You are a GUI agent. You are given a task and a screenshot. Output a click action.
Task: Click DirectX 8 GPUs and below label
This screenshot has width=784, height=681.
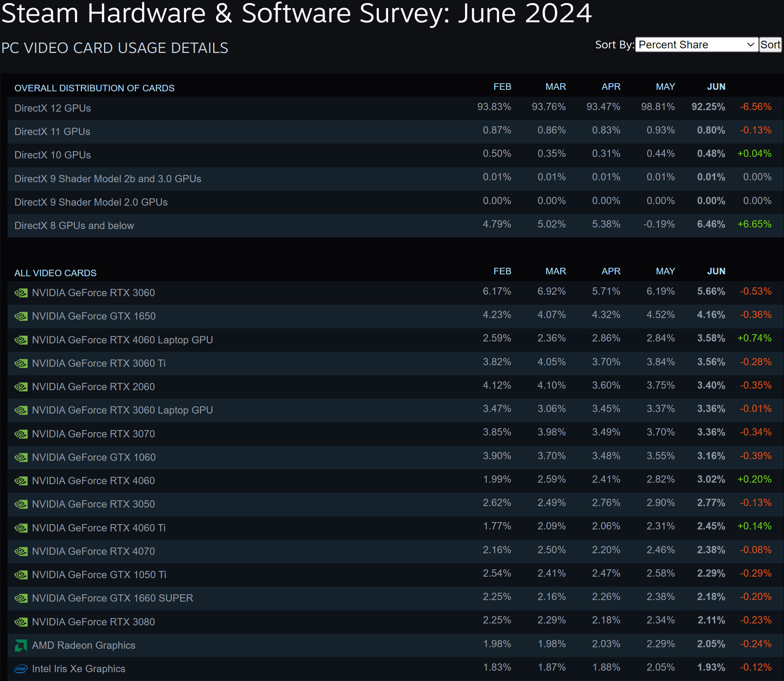tap(74, 226)
